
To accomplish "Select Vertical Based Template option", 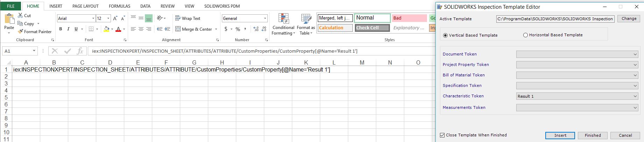I will tap(446, 35).
